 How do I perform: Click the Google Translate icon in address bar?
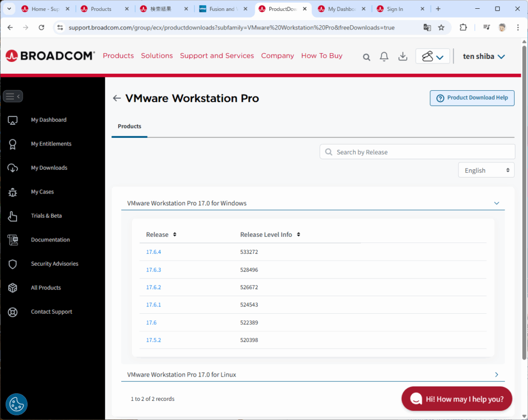pos(427,27)
